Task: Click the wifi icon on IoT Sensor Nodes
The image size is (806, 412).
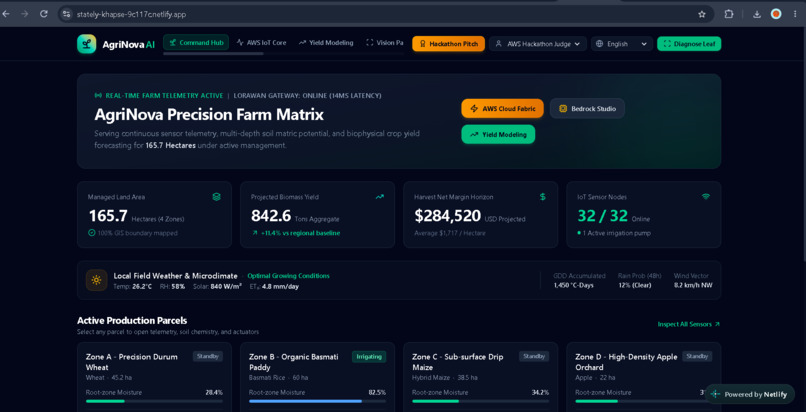Action: point(706,197)
